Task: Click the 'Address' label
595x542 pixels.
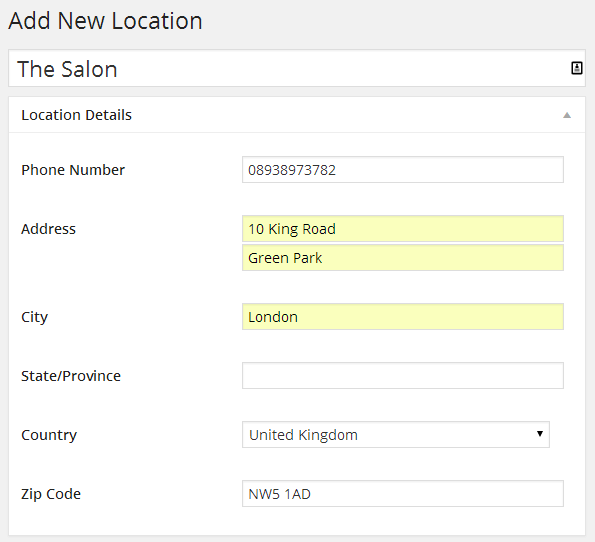Action: [x=48, y=229]
